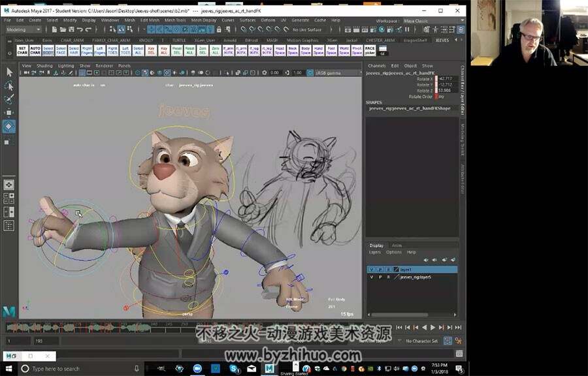Click the layer1 color swatch
Image resolution: width=588 pixels, height=376 pixels.
[397, 269]
